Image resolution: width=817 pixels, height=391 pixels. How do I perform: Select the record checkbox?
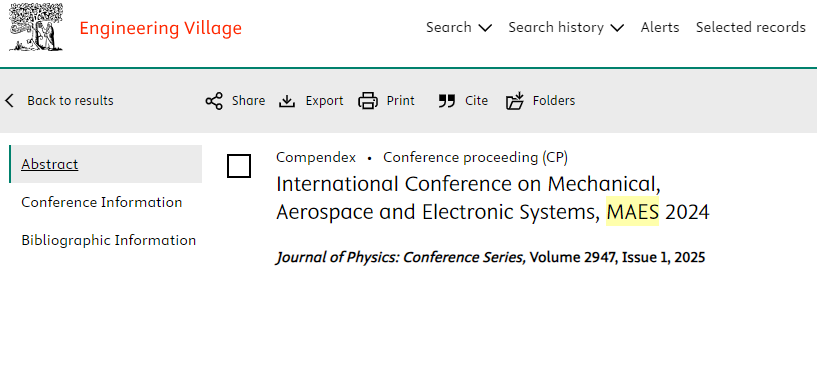click(x=239, y=166)
